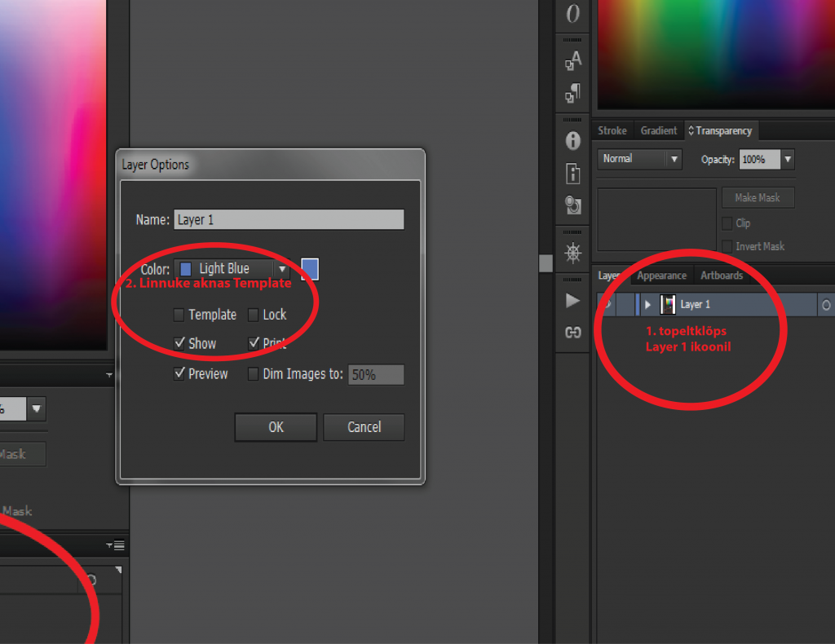This screenshot has height=644, width=835.
Task: Enable Dim Images to checkbox
Action: tap(254, 374)
